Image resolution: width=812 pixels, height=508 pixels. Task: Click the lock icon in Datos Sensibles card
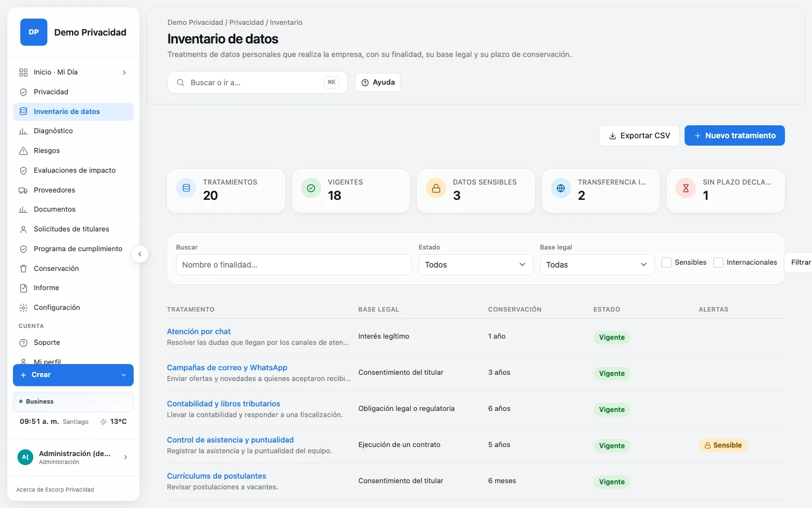(436, 188)
